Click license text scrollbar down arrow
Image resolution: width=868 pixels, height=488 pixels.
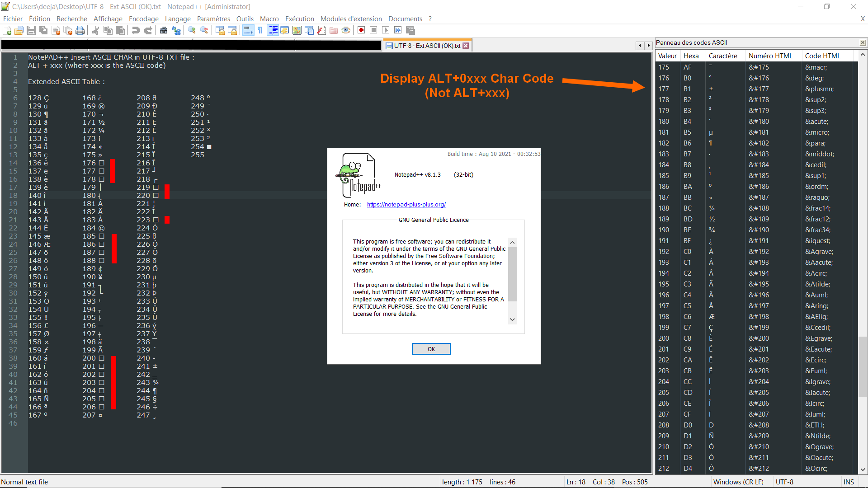click(x=512, y=319)
